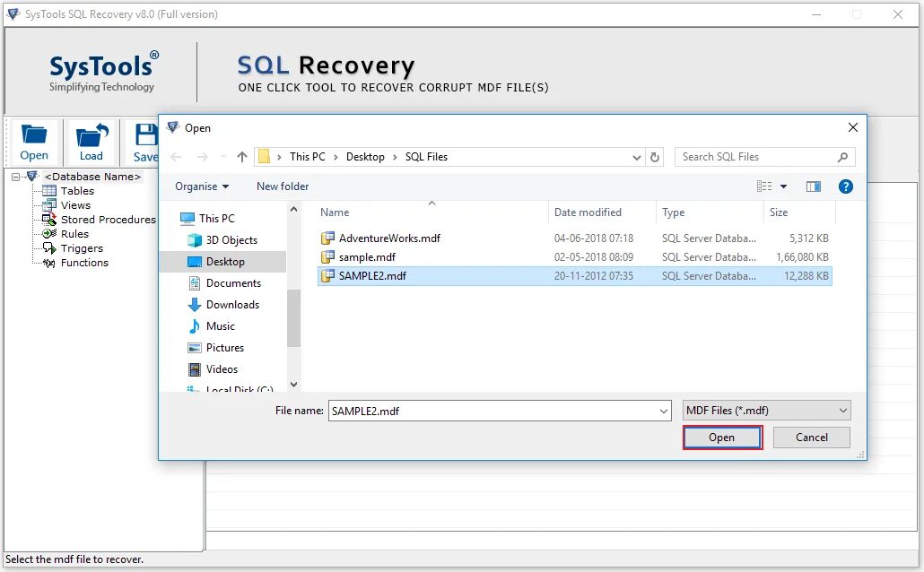Viewport: 924px width, 572px height.
Task: Expand the File name dropdown
Action: (x=664, y=412)
